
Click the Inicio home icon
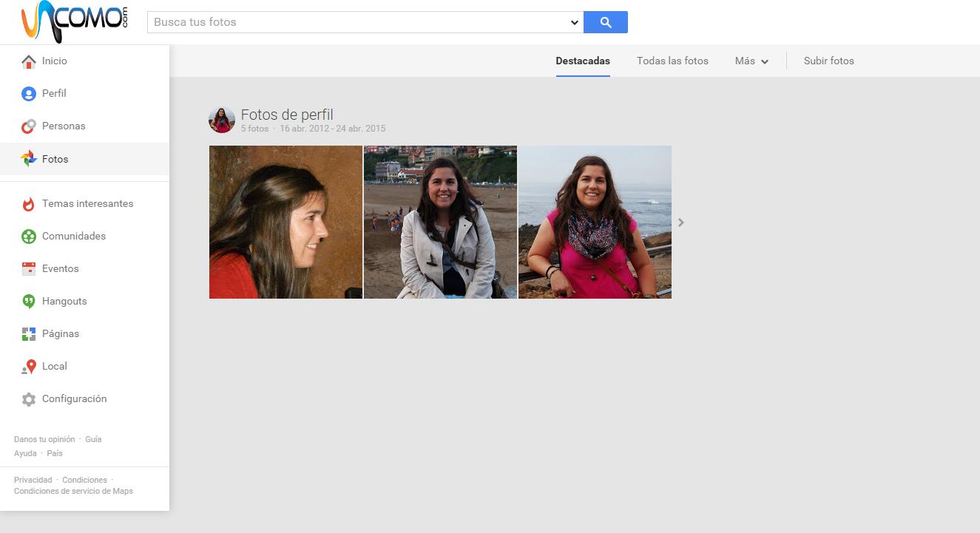pos(29,61)
